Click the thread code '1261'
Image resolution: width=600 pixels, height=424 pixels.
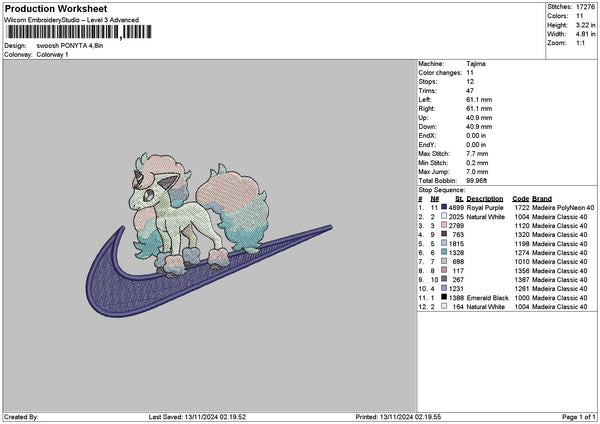[x=522, y=289]
